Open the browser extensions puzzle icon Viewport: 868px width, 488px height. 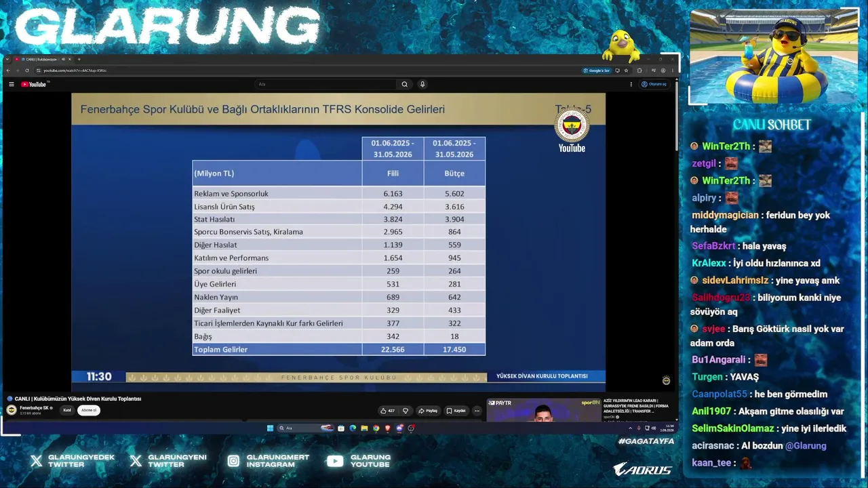pyautogui.click(x=639, y=70)
